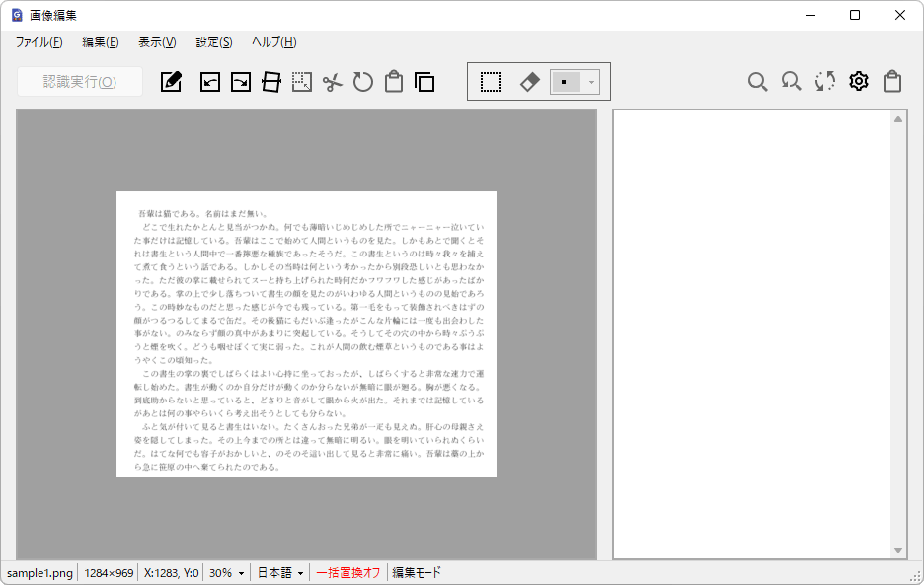Click the clipboard icon at far right
The width and height of the screenshot is (924, 585).
click(x=892, y=81)
